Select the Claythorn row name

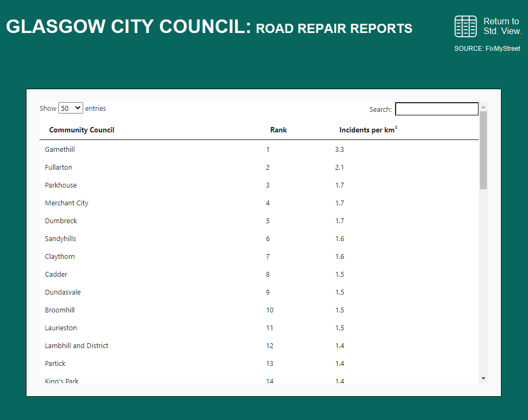59,257
